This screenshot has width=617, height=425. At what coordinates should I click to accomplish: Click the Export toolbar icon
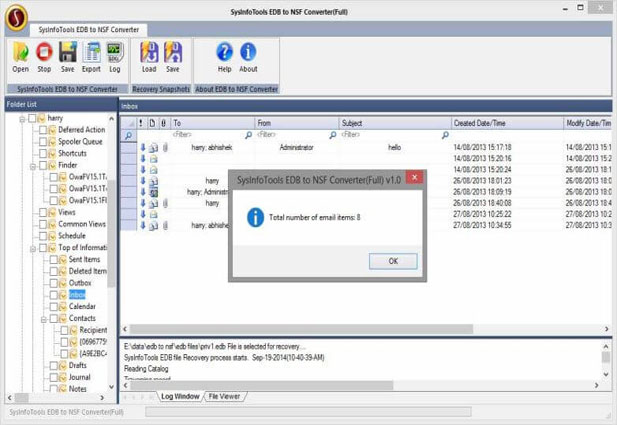[x=91, y=57]
